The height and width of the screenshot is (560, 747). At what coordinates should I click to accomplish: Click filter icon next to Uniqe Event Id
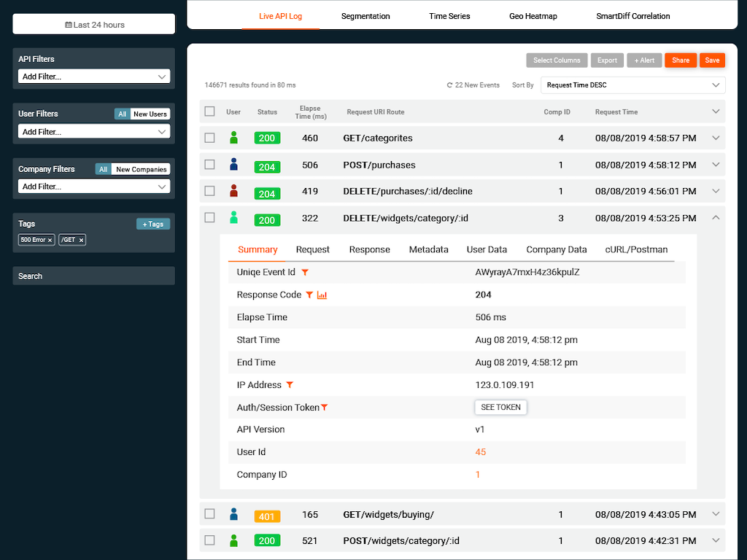pyautogui.click(x=305, y=273)
